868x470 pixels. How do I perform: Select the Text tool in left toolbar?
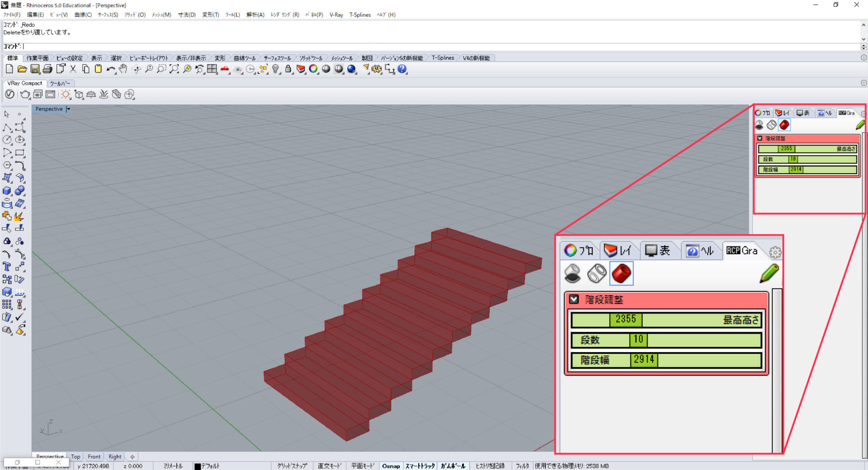[7, 267]
